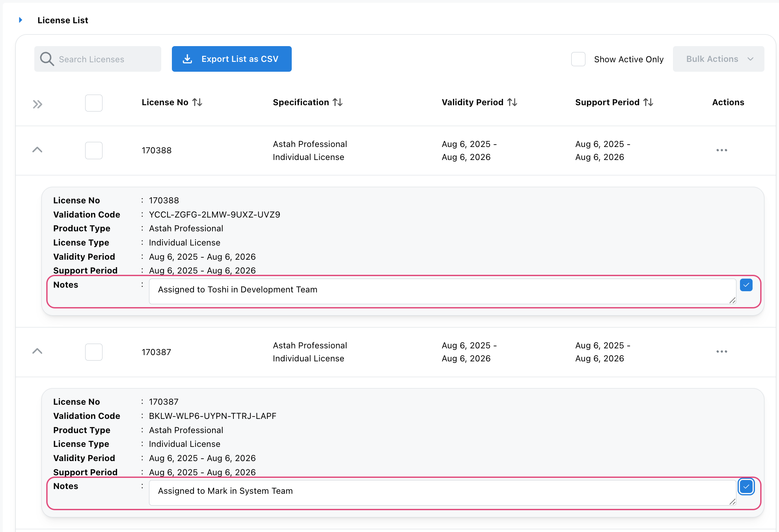Open actions menu for license 170388
The image size is (779, 532).
[x=721, y=150]
